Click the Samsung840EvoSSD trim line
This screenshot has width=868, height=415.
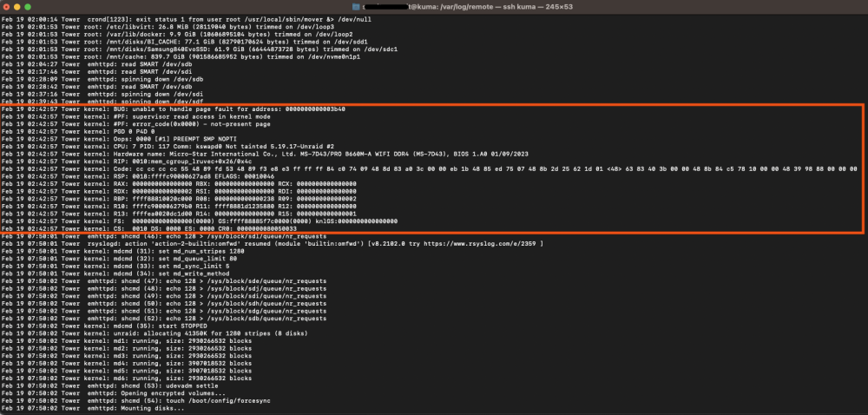[200, 49]
